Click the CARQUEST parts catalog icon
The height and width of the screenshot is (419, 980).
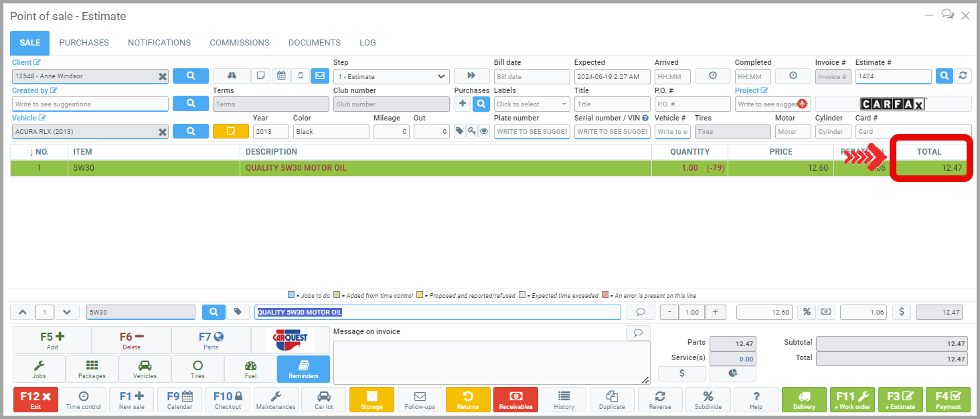point(290,340)
